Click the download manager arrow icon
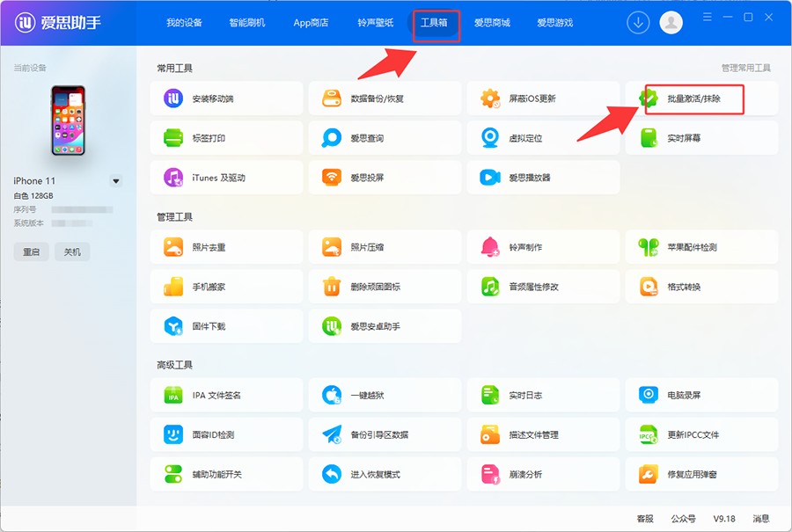This screenshot has width=792, height=532. (639, 23)
